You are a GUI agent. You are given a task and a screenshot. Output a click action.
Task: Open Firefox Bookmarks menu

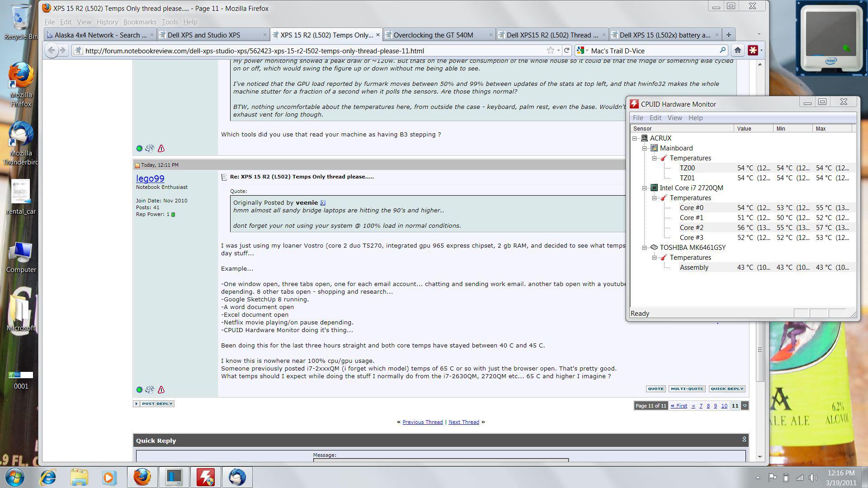click(140, 22)
